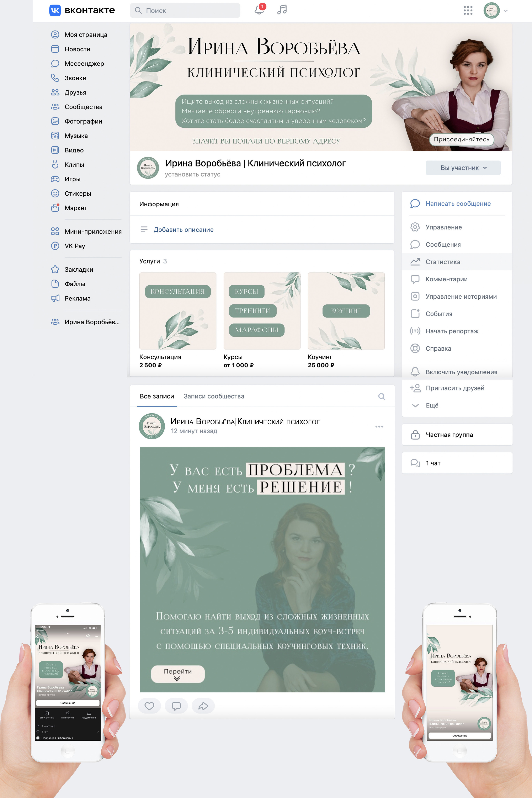Open the services grid icon in header

[468, 11]
